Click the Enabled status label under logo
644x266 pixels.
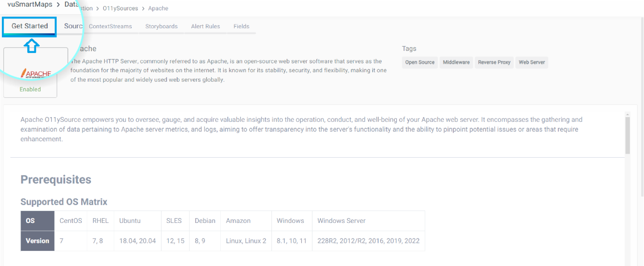30,89
